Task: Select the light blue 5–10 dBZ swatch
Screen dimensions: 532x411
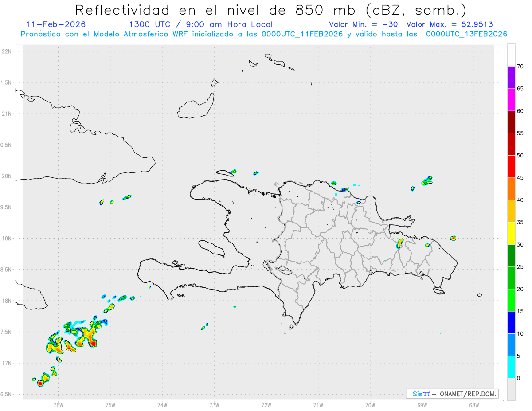Action: pos(511,345)
